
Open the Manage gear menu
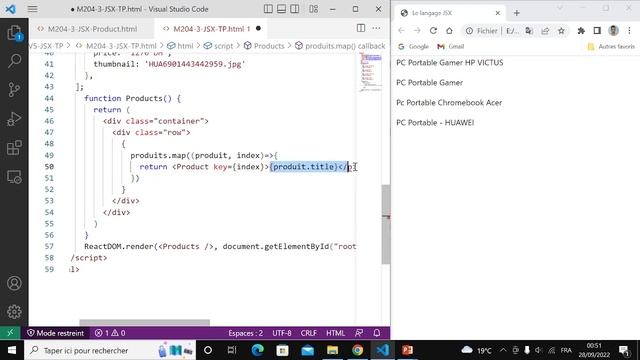point(14,312)
